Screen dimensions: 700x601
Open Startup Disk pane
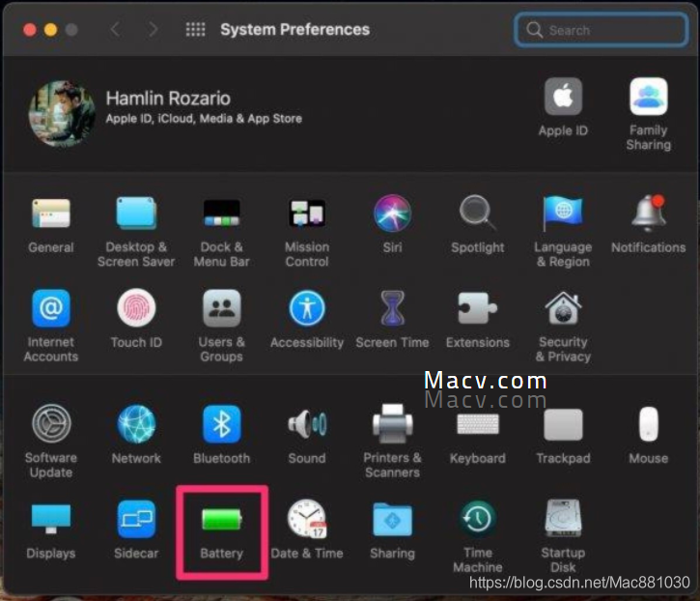(563, 518)
